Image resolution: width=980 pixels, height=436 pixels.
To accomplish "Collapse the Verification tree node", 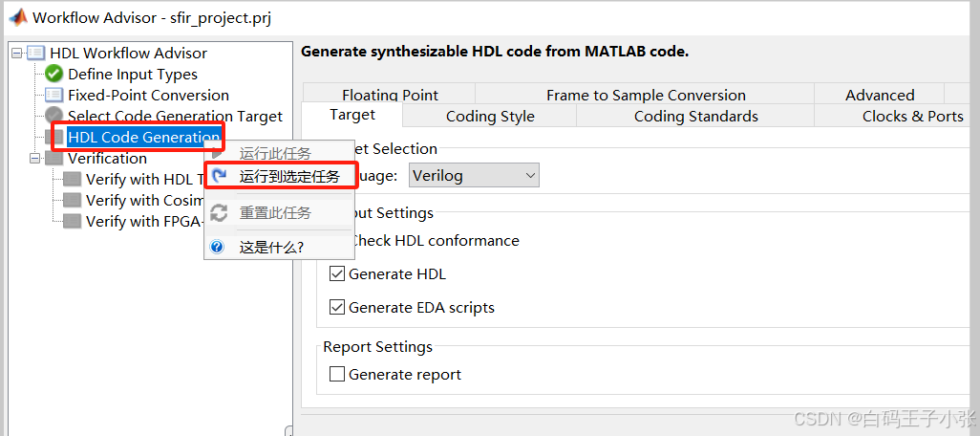I will (x=35, y=159).
